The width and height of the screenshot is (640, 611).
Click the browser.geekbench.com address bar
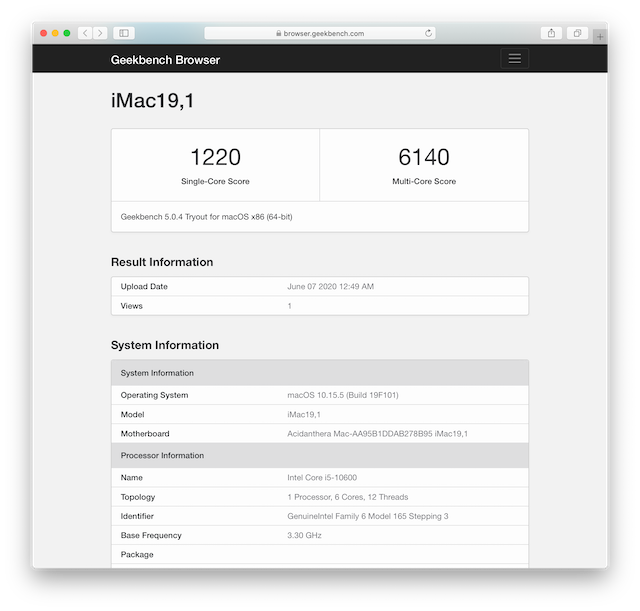pos(320,33)
